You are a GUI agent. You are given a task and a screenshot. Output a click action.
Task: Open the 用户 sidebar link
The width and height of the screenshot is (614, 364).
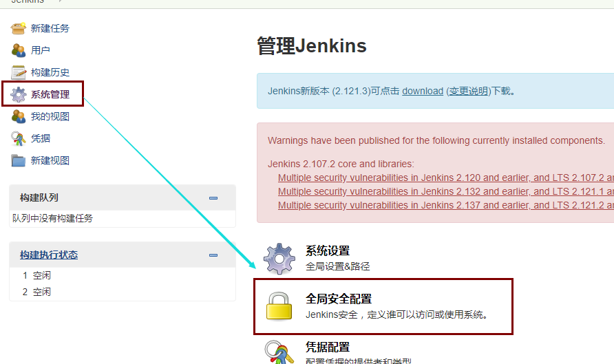coord(41,50)
